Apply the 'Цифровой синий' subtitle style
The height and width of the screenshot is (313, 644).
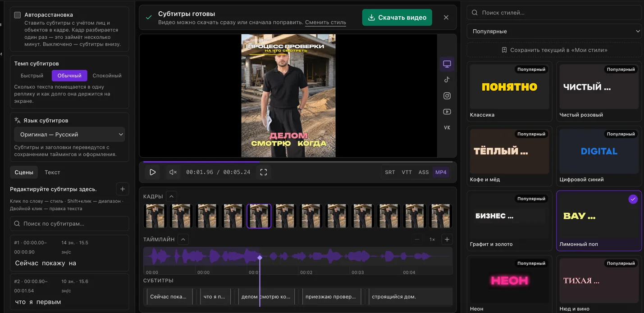(x=599, y=156)
